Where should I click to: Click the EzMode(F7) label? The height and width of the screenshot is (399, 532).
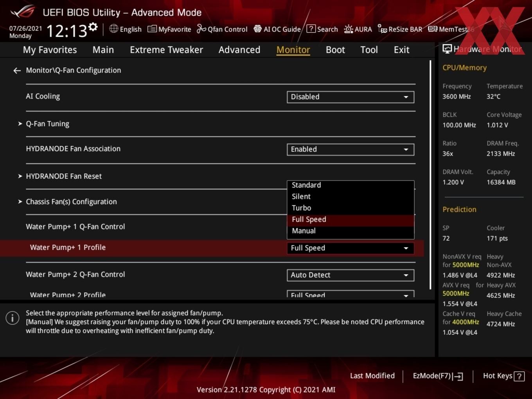(x=432, y=376)
